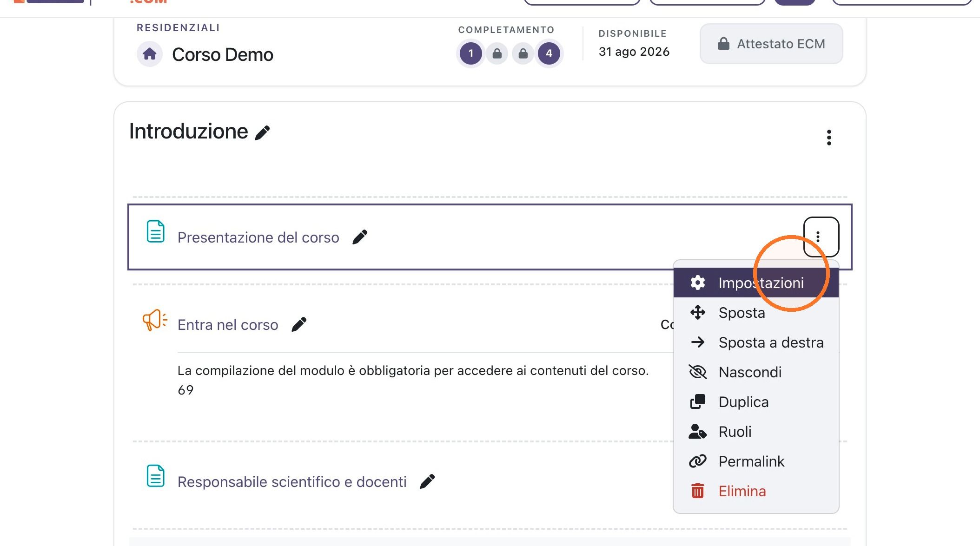The width and height of the screenshot is (980, 546).
Task: Click the date 31 ago 2026
Action: coord(634,52)
